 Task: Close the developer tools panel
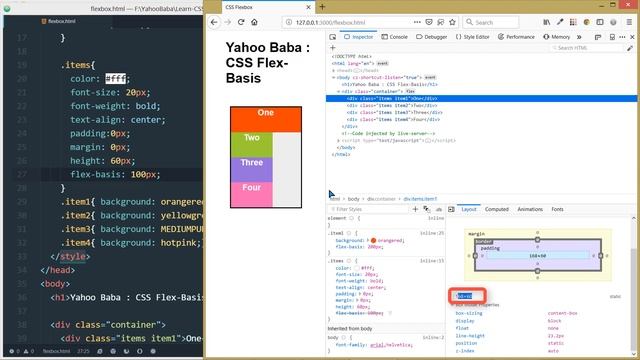click(x=632, y=37)
